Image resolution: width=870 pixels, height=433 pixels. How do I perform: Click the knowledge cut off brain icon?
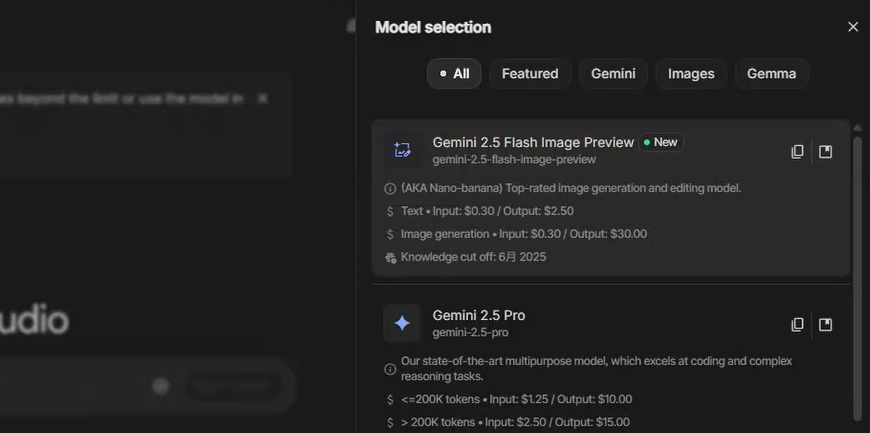point(390,257)
